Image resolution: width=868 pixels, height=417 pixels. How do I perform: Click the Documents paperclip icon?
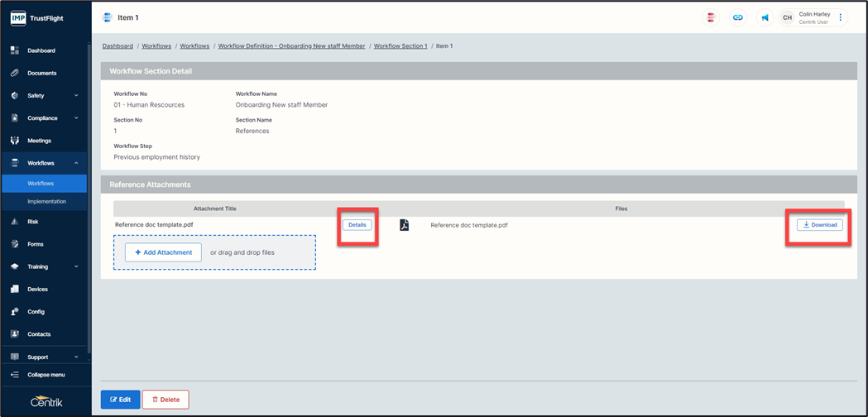(x=15, y=73)
